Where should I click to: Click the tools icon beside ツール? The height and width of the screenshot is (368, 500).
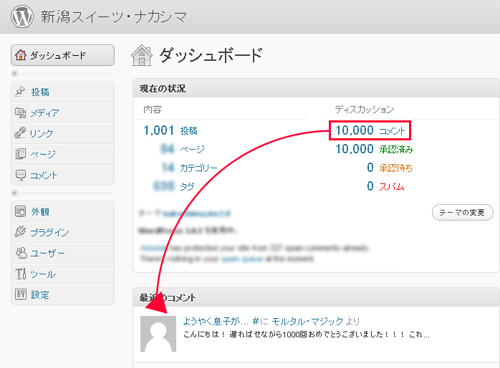tap(20, 273)
